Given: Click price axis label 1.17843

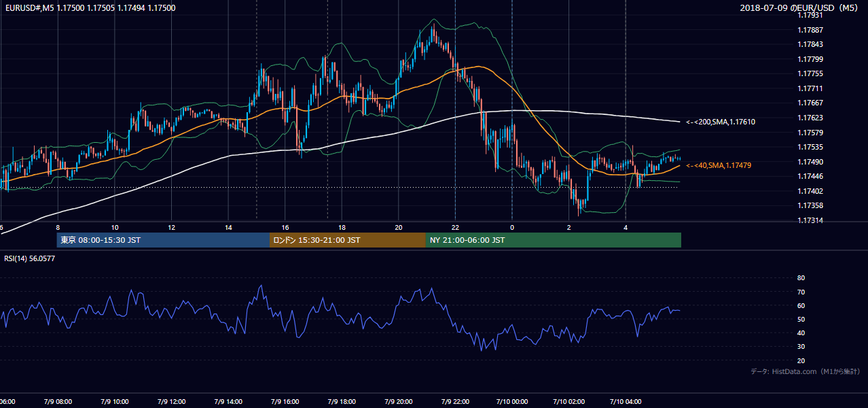Looking at the screenshot, I should click(811, 44).
